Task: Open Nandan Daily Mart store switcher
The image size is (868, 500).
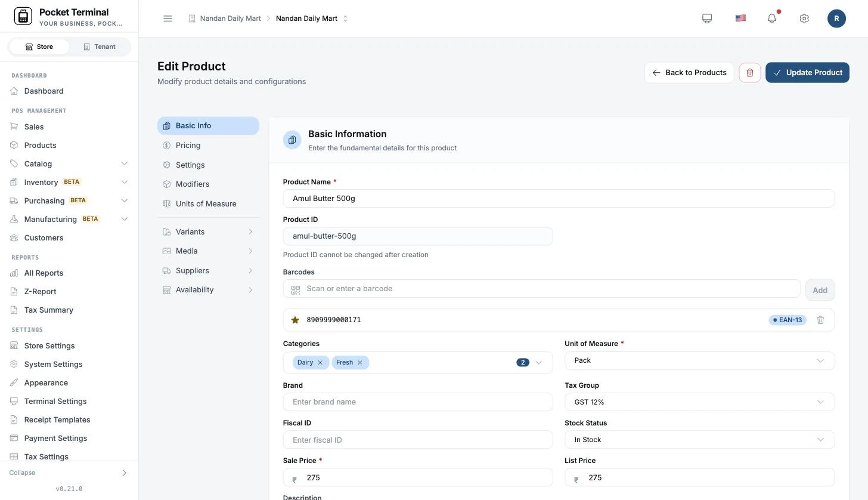Action: coord(312,18)
